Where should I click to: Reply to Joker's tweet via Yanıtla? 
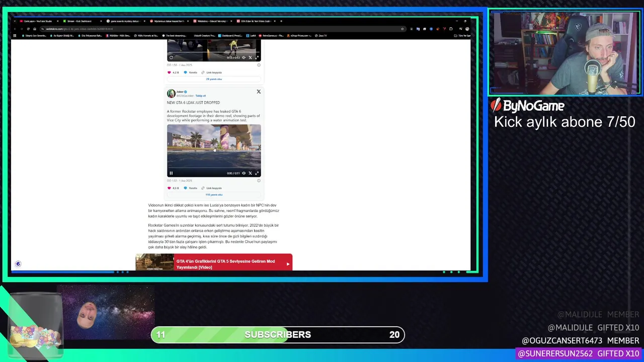(x=191, y=188)
